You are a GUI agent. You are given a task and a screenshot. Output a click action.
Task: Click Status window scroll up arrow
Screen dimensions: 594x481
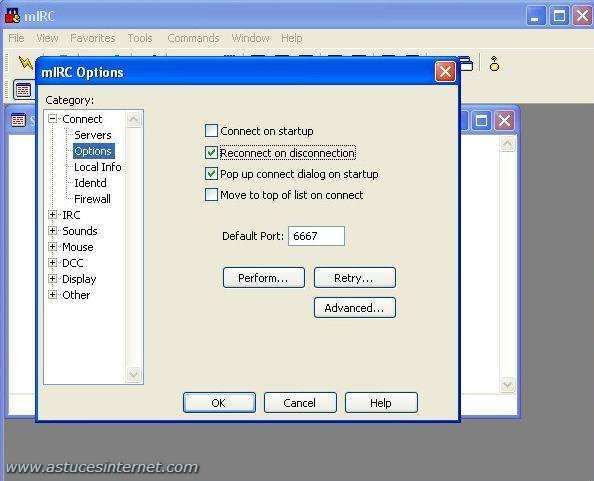click(508, 144)
